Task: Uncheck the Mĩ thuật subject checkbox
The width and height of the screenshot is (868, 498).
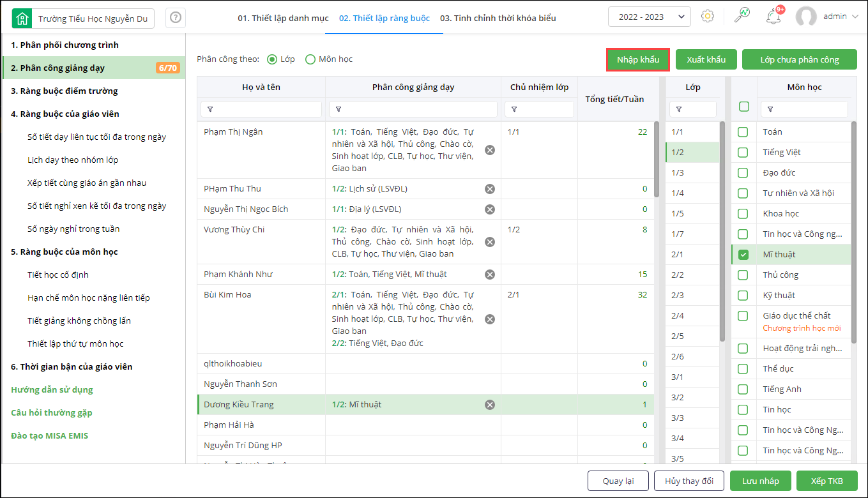Action: (x=743, y=255)
